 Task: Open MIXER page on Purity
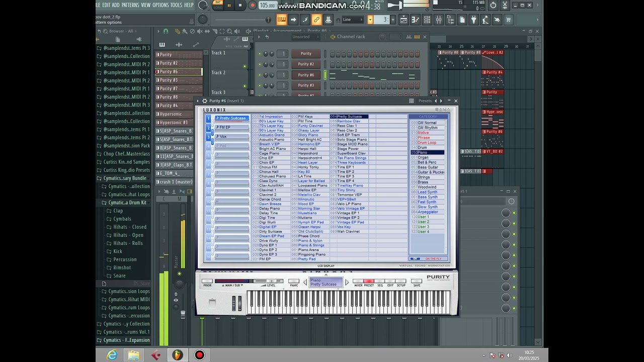tap(358, 282)
